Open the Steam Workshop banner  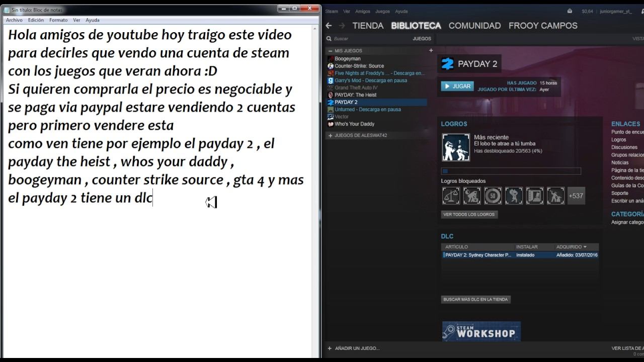(x=481, y=331)
